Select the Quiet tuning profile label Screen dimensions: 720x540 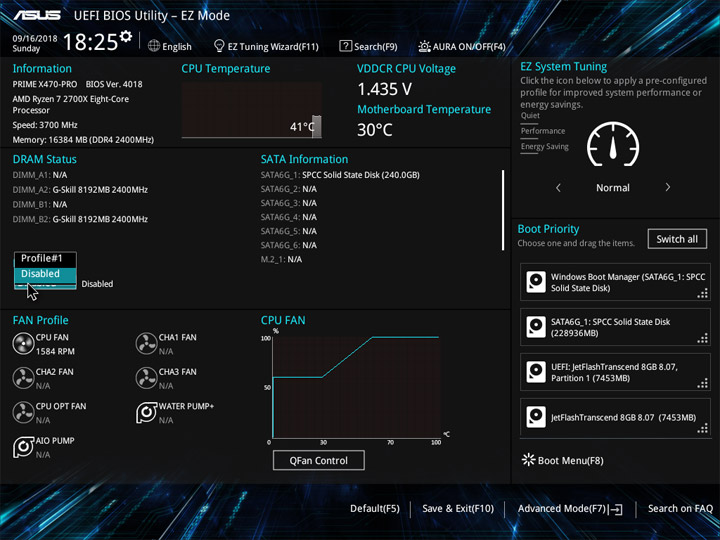pos(530,116)
